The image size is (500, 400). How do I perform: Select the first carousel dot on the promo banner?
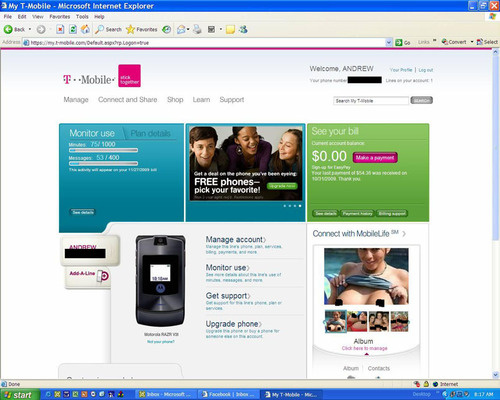[285, 206]
